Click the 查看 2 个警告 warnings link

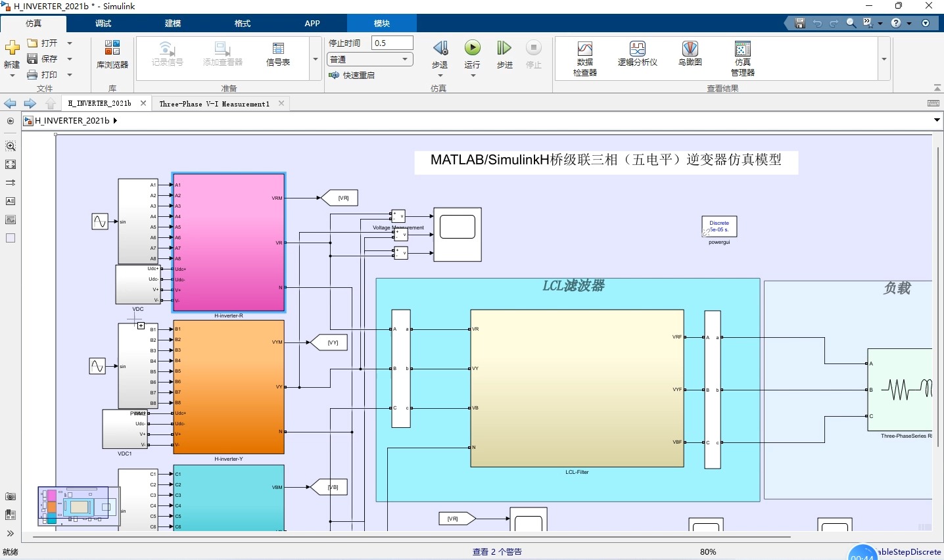coord(497,551)
